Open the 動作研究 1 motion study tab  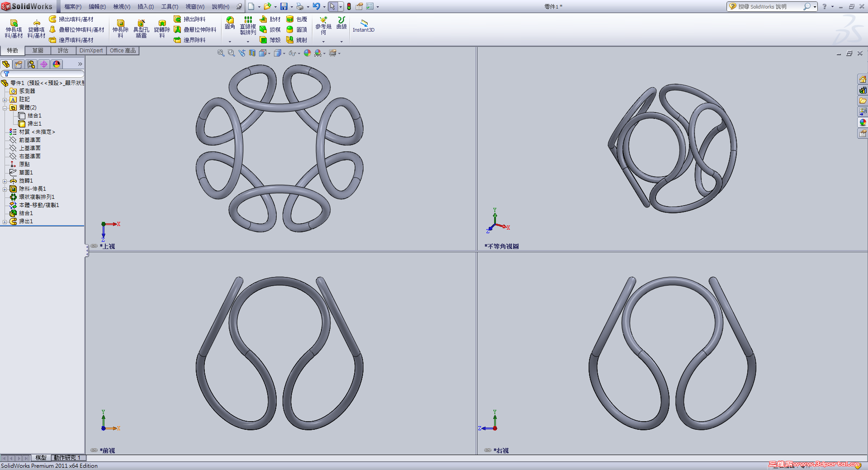click(x=67, y=458)
